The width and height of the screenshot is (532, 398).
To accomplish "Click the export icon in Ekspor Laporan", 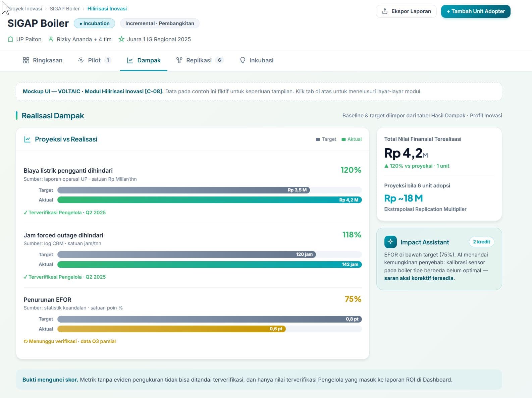I will coord(385,11).
